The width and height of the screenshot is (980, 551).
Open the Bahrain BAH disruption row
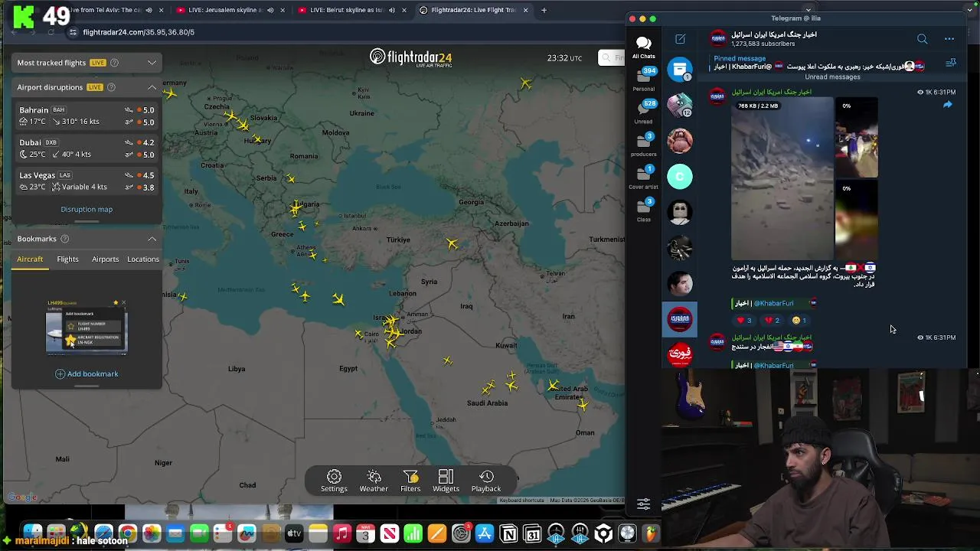[x=87, y=116]
